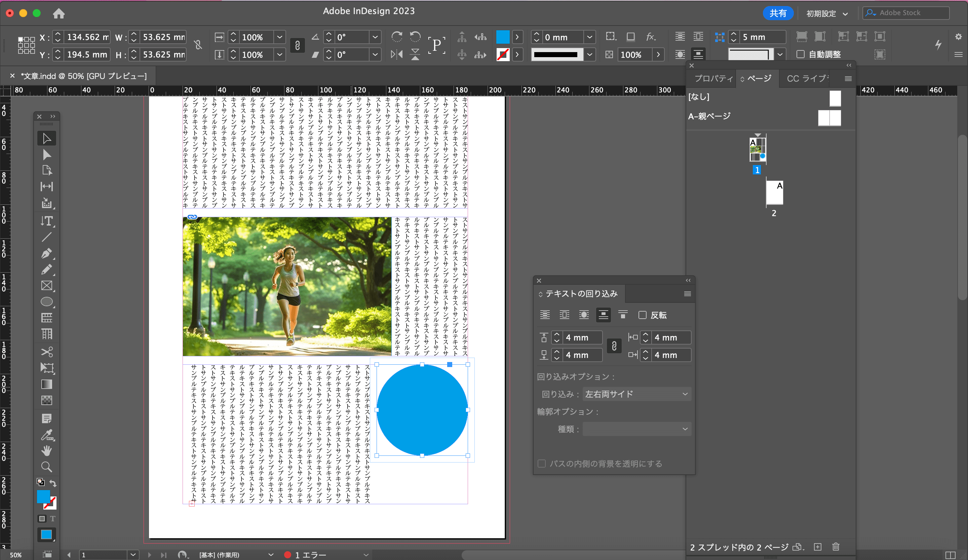Screen dimensions: 968x560
Task: Click the bounding box wrap icon
Action: click(x=563, y=315)
